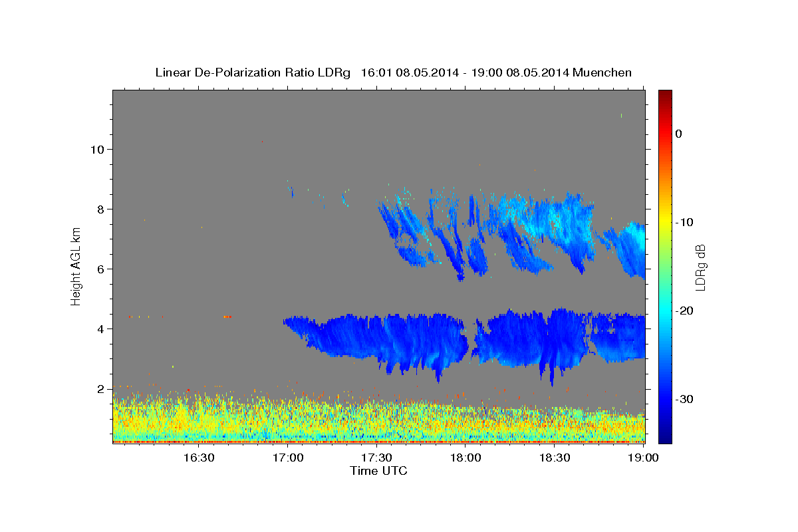Click the height tick label 4
Viewport: 798px width, 532px height.
pyautogui.click(x=101, y=329)
